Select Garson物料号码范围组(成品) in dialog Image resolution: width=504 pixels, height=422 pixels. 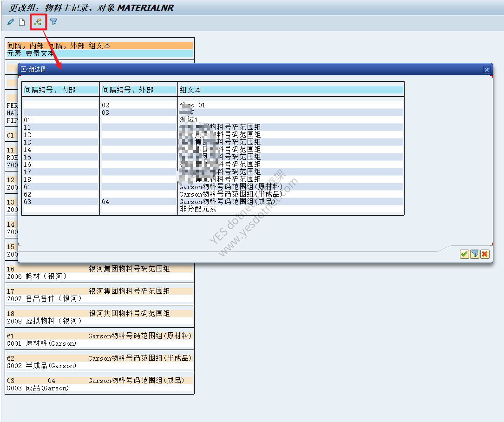click(x=227, y=202)
